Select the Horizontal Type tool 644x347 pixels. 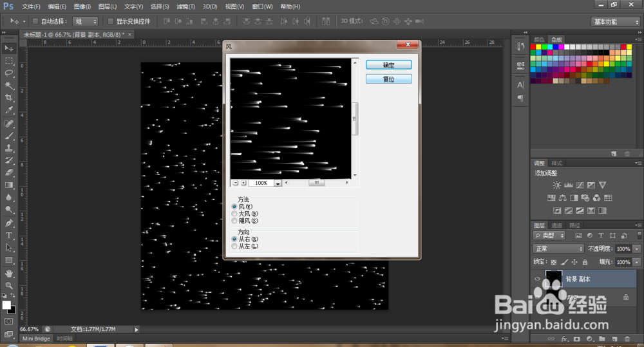click(x=8, y=235)
